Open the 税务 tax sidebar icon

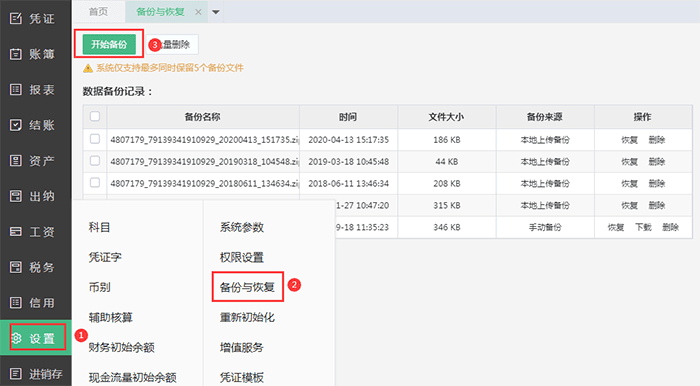16,267
